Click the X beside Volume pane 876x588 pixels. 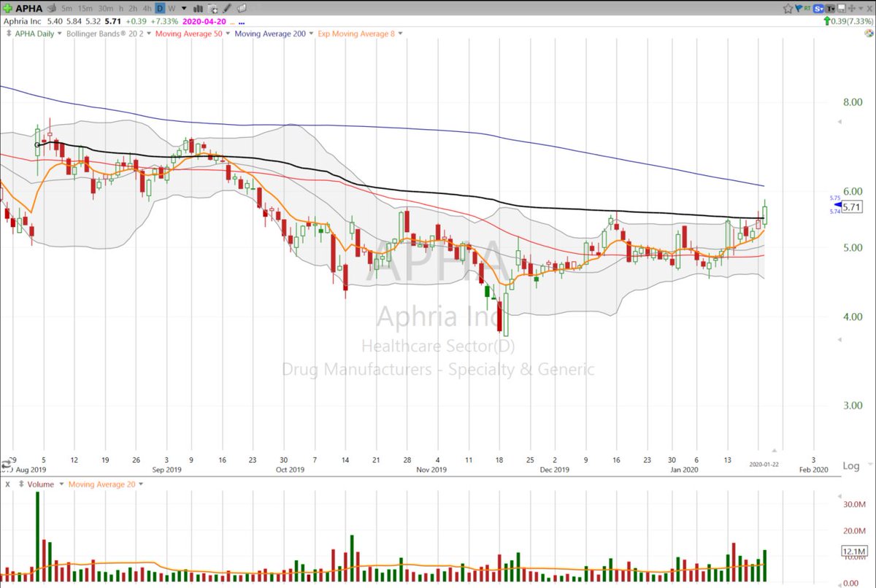pyautogui.click(x=7, y=484)
